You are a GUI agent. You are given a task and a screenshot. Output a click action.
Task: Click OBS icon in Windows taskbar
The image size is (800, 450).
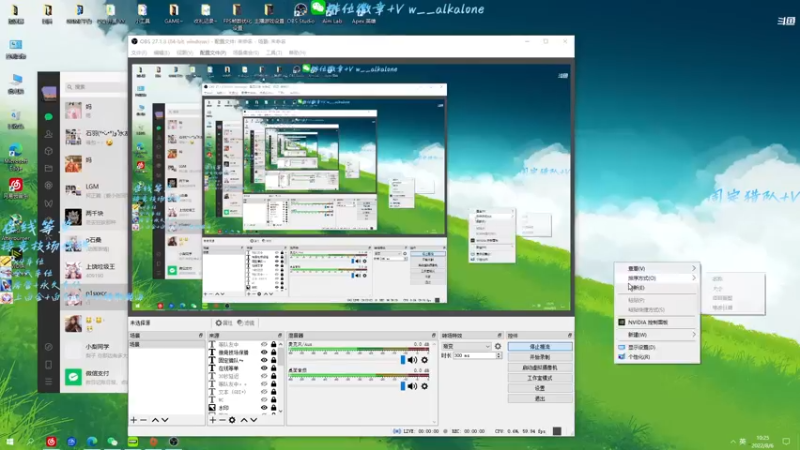click(x=173, y=442)
